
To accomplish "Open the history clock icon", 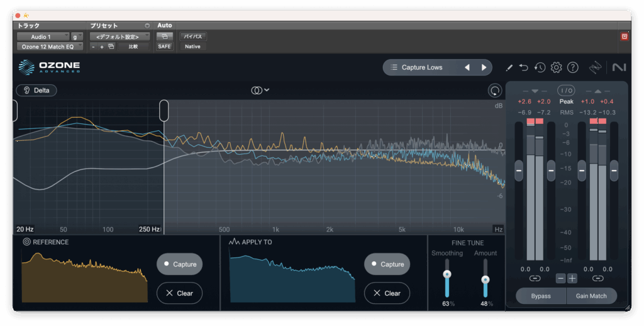I will tap(540, 67).
